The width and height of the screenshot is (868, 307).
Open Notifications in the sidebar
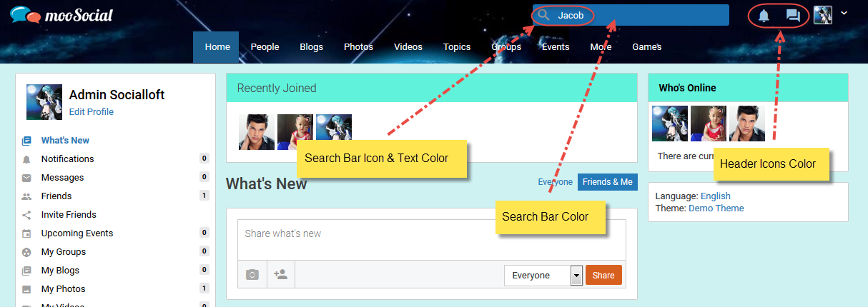click(68, 159)
